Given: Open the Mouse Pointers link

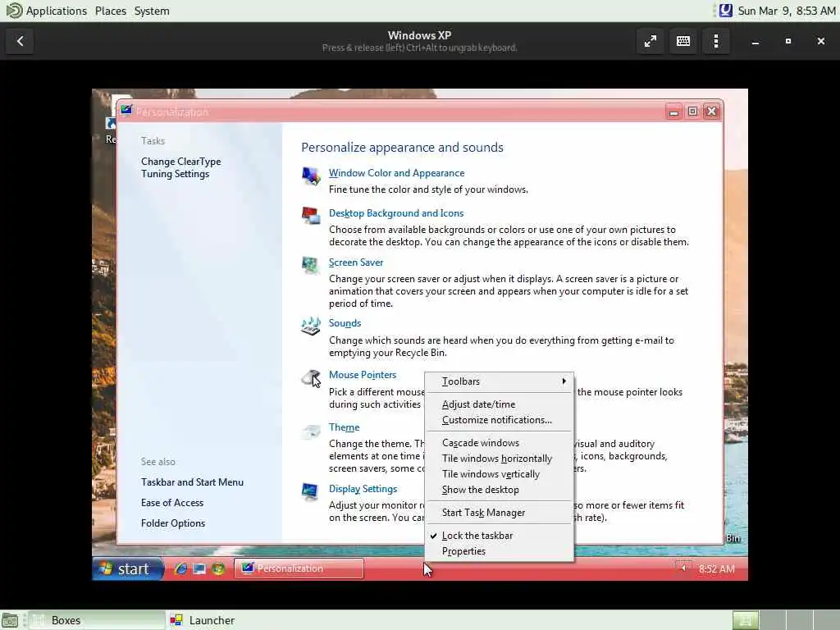Looking at the screenshot, I should click(362, 375).
